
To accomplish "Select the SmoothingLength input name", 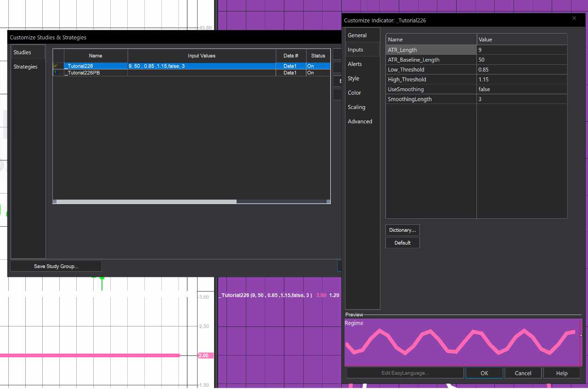I will 431,99.
